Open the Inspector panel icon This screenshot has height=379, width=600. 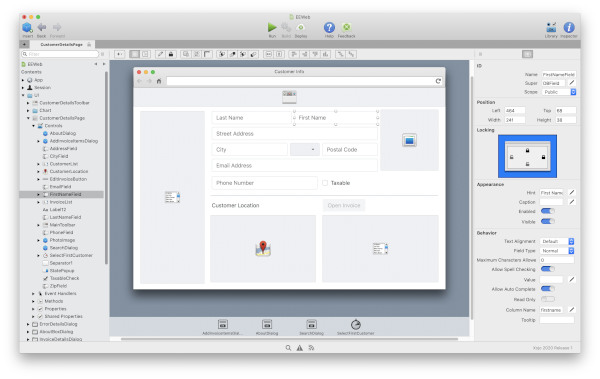point(569,27)
